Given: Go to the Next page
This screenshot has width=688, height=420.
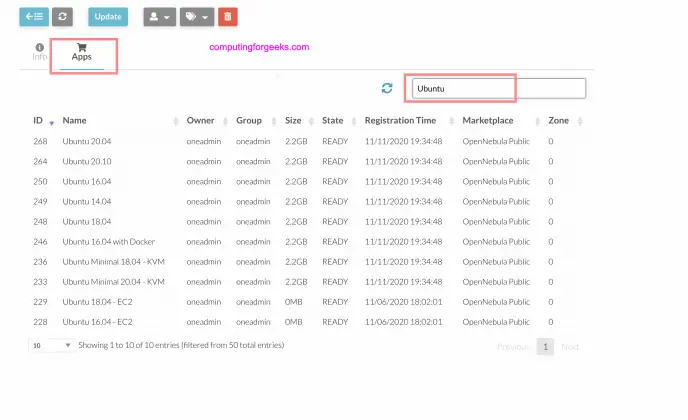Looking at the screenshot, I should click(x=569, y=346).
